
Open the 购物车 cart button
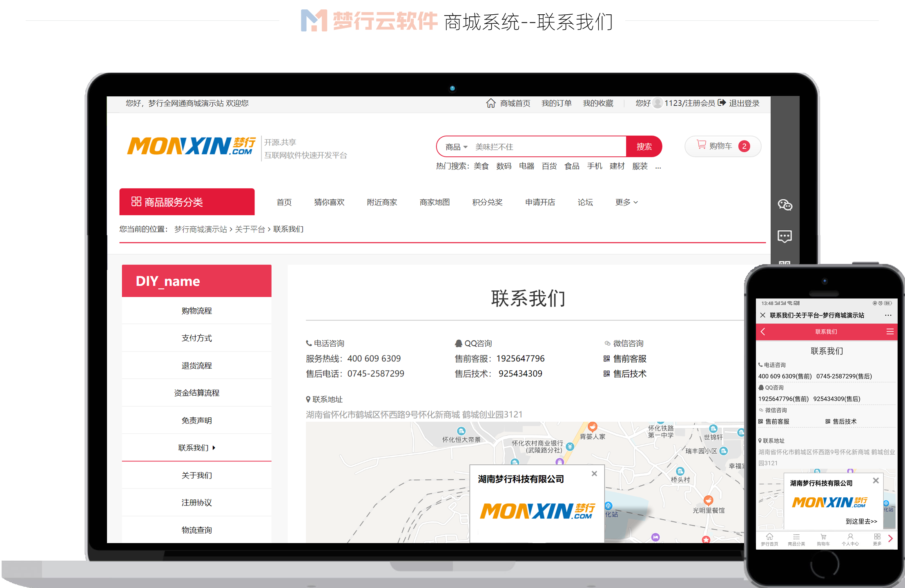point(723,146)
